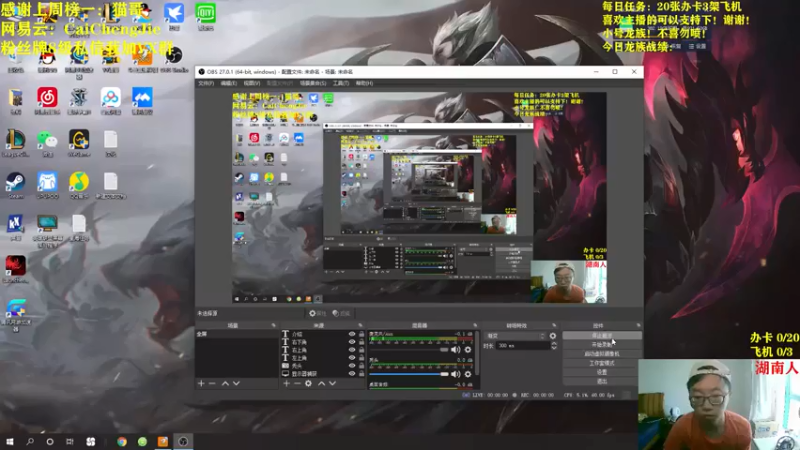Open the QQ penguin desktop icon
This screenshot has width=800, height=450.
click(47, 56)
